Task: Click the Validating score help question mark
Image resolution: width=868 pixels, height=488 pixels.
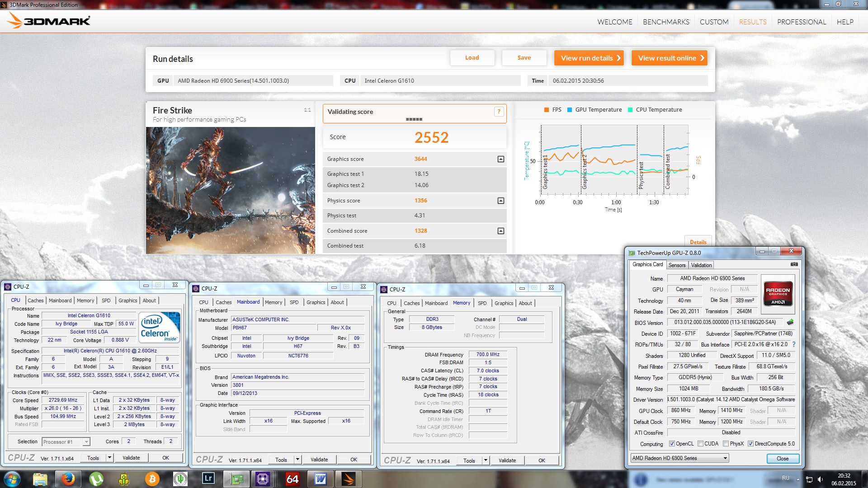Action: point(499,112)
